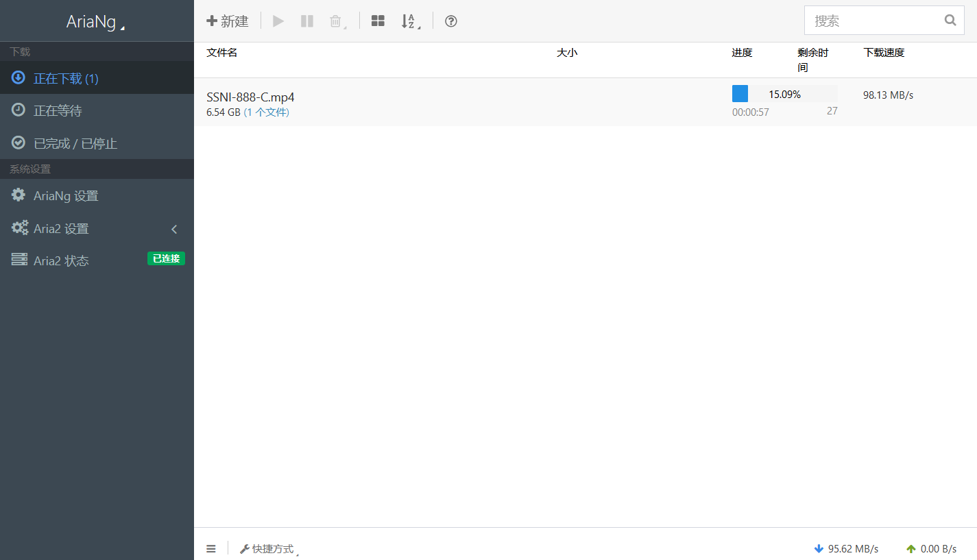Click the 1 个文件 link
This screenshot has height=560, width=977.
click(267, 112)
